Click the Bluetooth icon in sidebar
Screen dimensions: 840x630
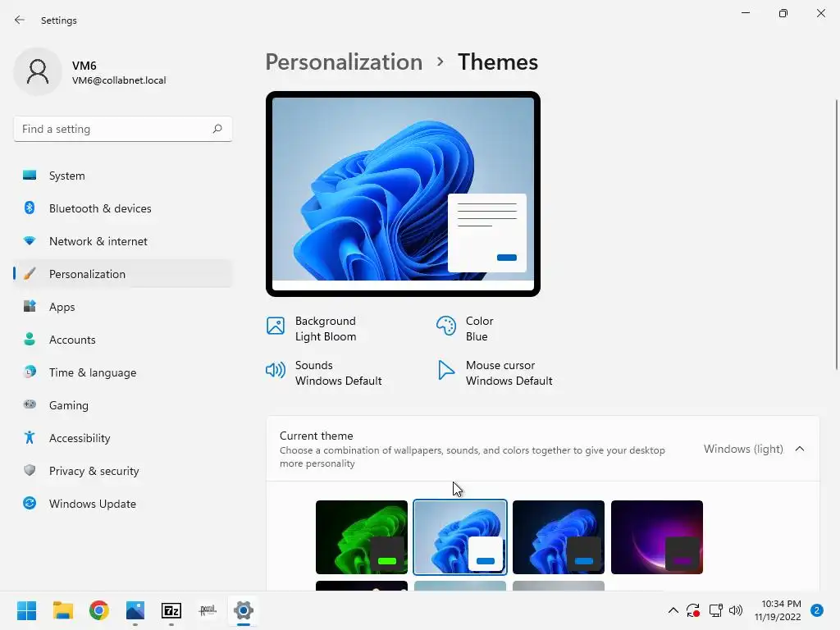pyautogui.click(x=30, y=208)
